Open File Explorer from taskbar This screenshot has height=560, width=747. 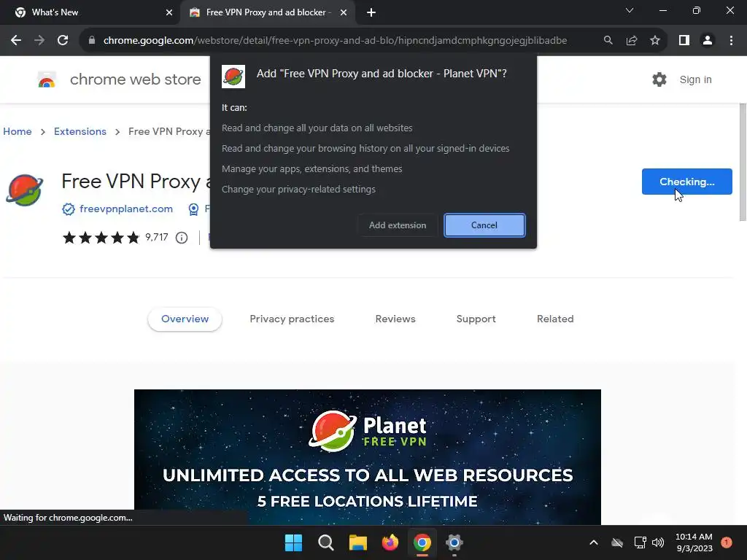[x=357, y=542]
